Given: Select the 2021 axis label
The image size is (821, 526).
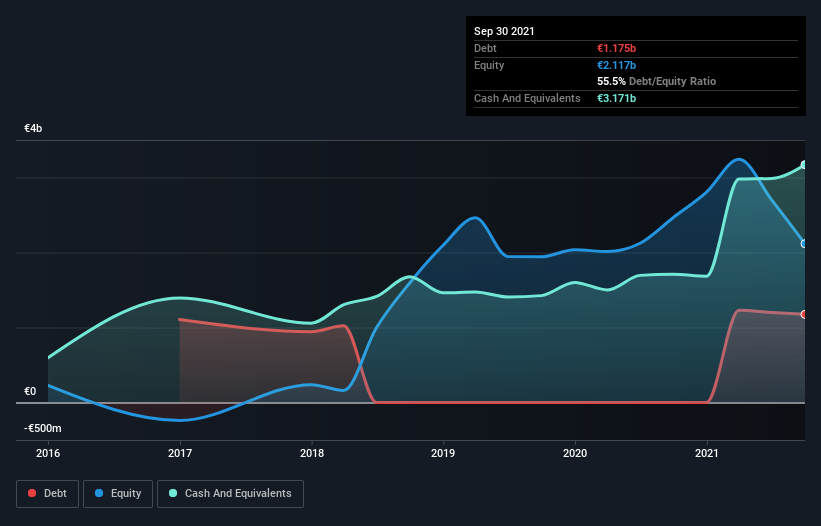Looking at the screenshot, I should pos(707,453).
